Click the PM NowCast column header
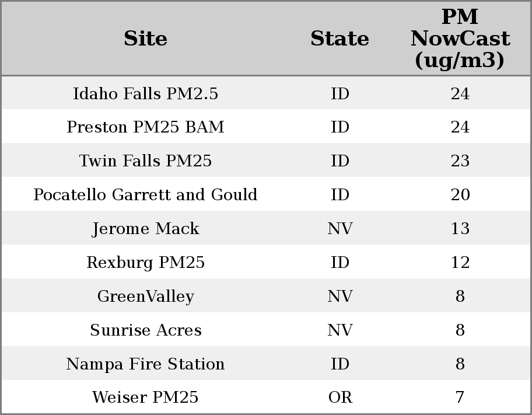The image size is (532, 415). pyautogui.click(x=460, y=39)
